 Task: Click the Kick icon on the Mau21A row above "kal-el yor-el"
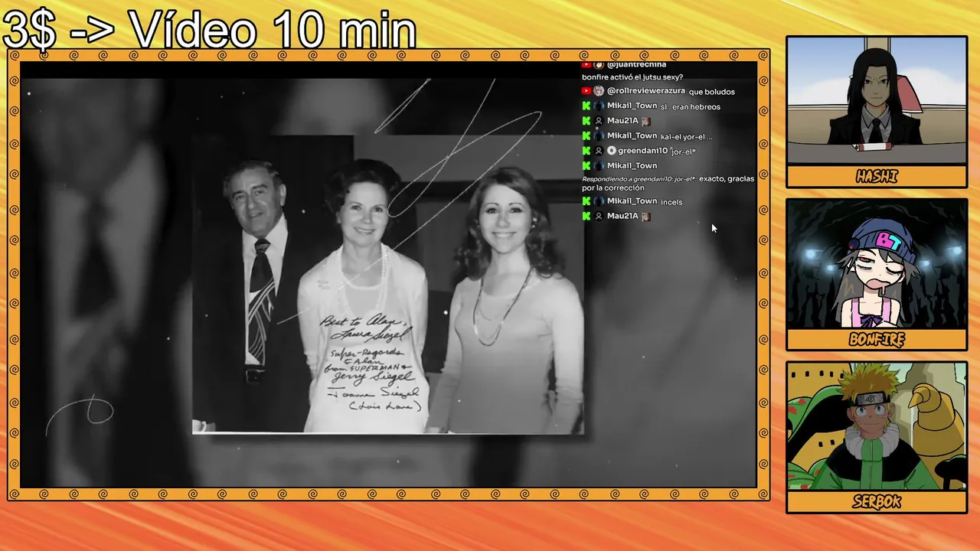(x=586, y=121)
